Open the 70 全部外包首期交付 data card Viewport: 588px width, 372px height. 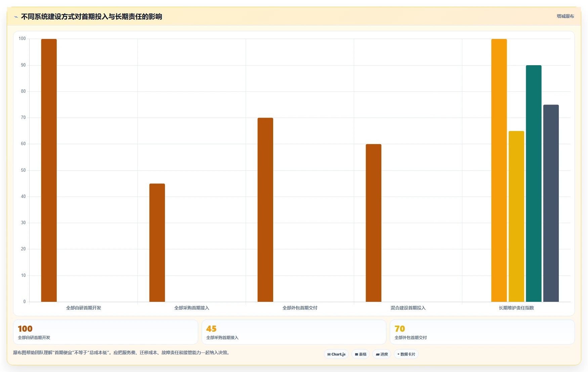point(482,332)
